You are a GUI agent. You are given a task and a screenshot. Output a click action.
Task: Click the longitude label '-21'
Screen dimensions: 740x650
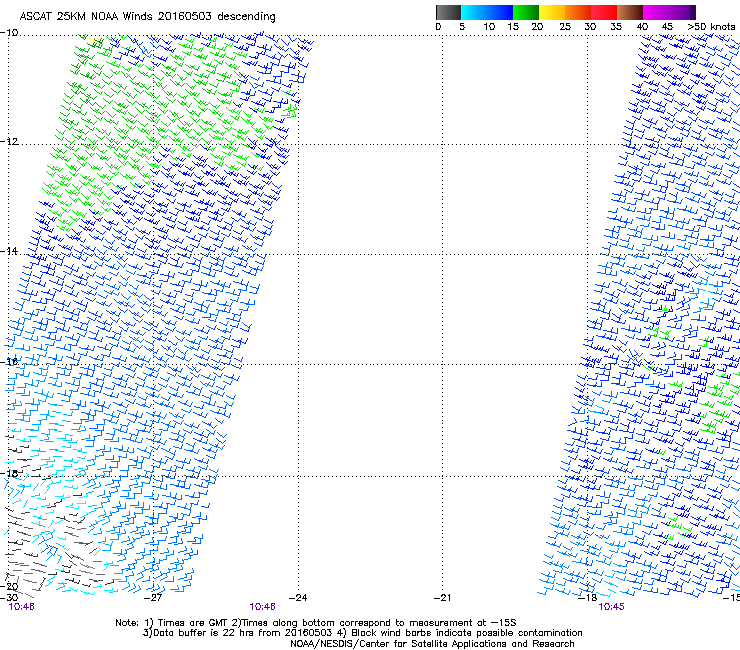tap(442, 598)
